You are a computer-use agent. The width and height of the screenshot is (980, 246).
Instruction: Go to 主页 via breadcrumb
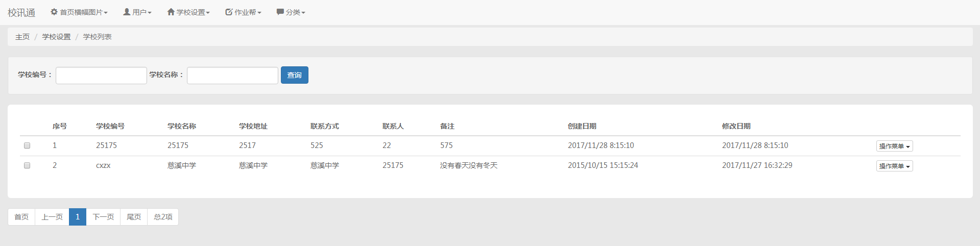point(22,37)
